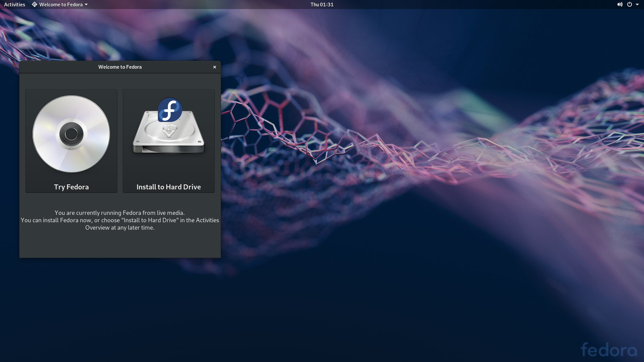This screenshot has height=362, width=644.
Task: Open the clock and calendar panel
Action: point(322,4)
